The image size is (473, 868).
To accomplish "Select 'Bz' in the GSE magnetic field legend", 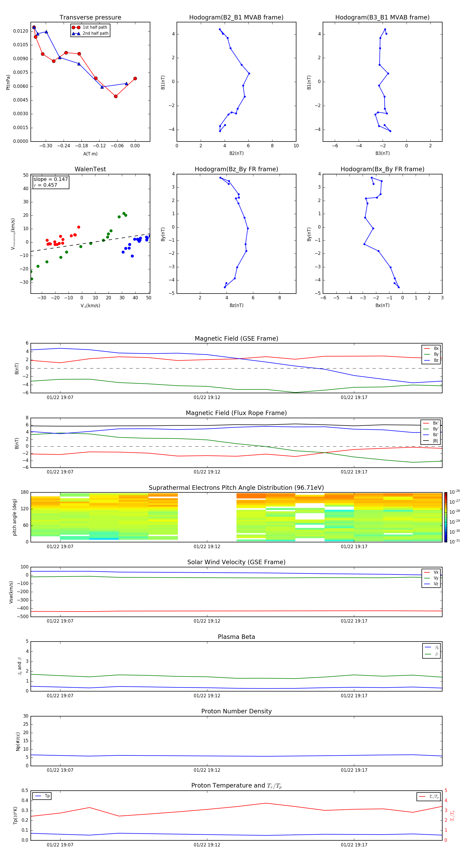I will (431, 360).
